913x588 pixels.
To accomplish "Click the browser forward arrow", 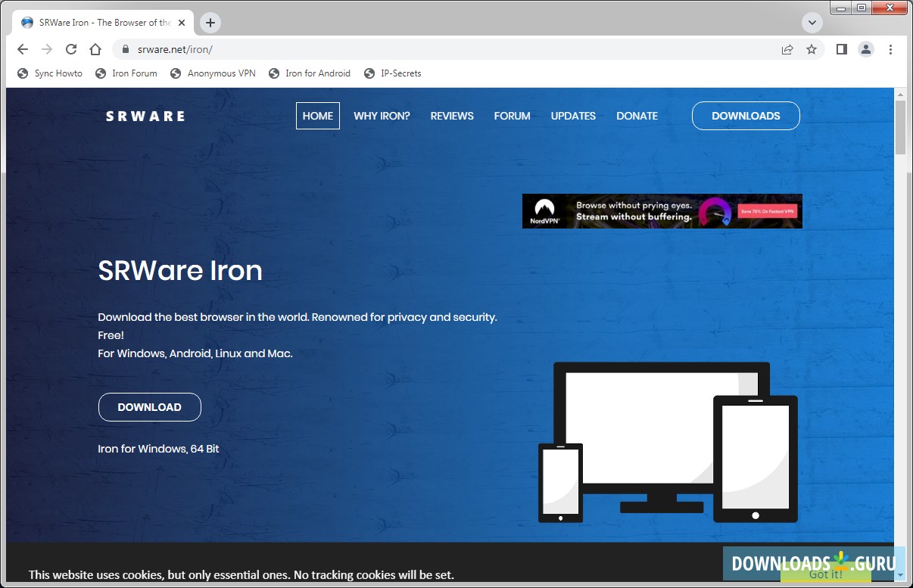I will [47, 49].
